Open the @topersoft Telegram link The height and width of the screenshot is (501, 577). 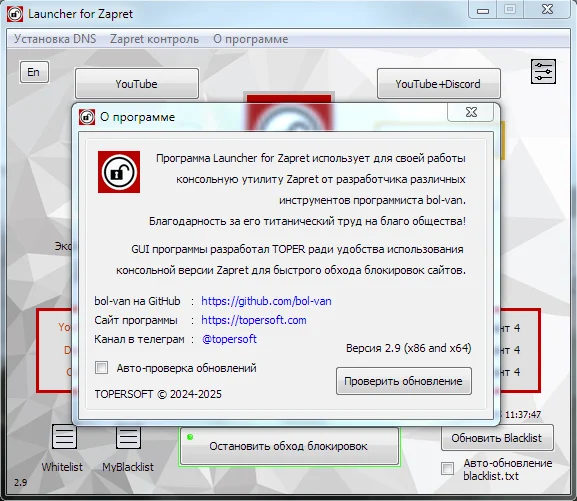click(229, 339)
